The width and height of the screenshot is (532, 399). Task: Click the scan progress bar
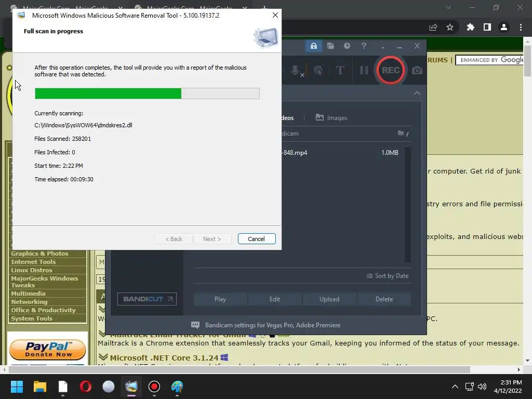[147, 94]
